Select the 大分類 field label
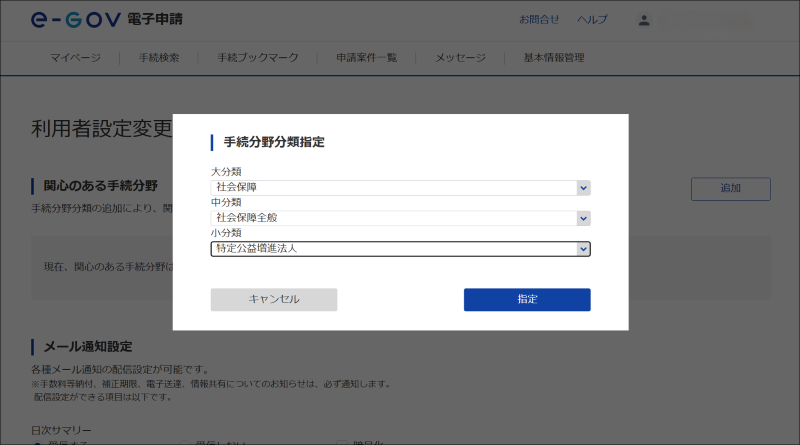The image size is (800, 445). pos(226,172)
